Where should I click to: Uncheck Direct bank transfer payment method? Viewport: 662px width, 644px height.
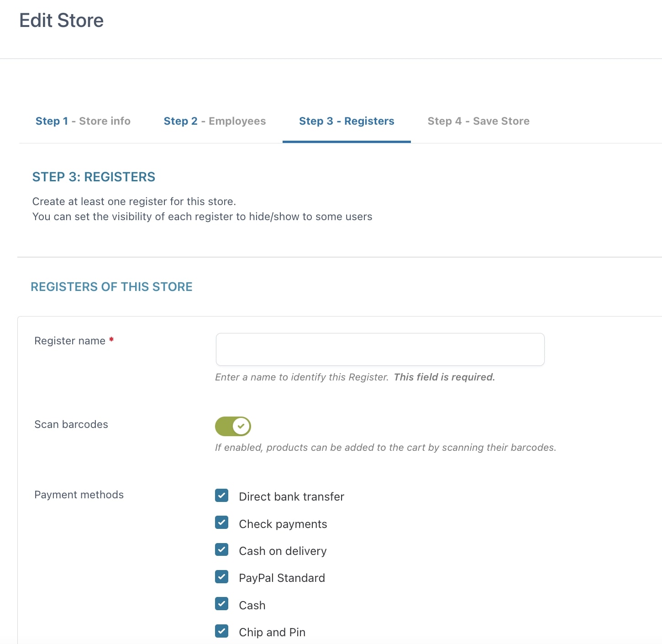point(222,496)
